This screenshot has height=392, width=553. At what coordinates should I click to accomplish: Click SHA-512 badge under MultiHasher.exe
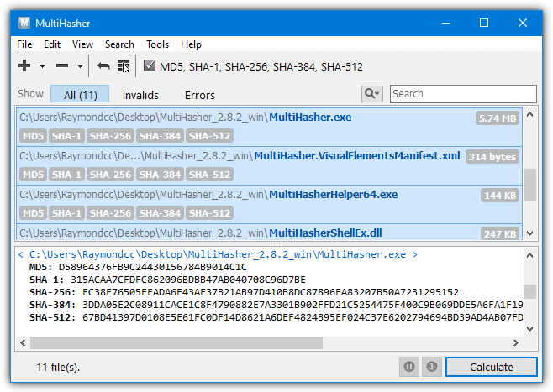209,136
